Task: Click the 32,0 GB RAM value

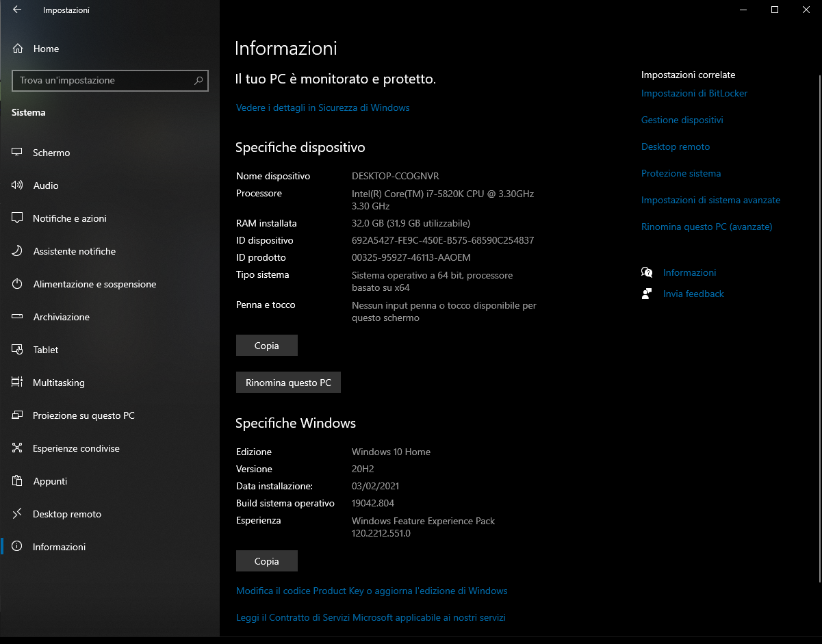Action: [x=411, y=223]
